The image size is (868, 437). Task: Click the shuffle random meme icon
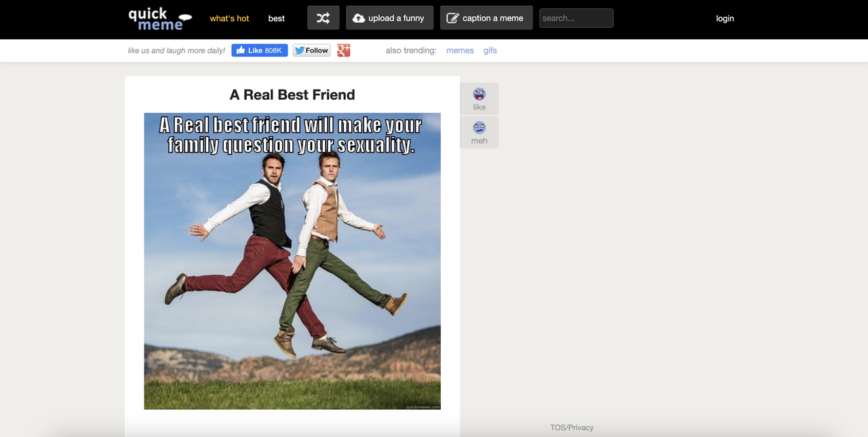[x=323, y=18]
